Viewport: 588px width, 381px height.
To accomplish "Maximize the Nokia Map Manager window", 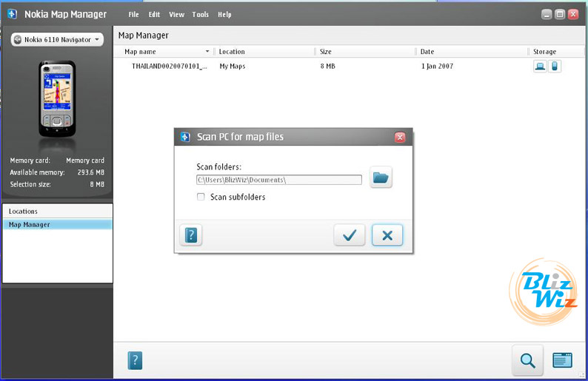I will (x=560, y=15).
